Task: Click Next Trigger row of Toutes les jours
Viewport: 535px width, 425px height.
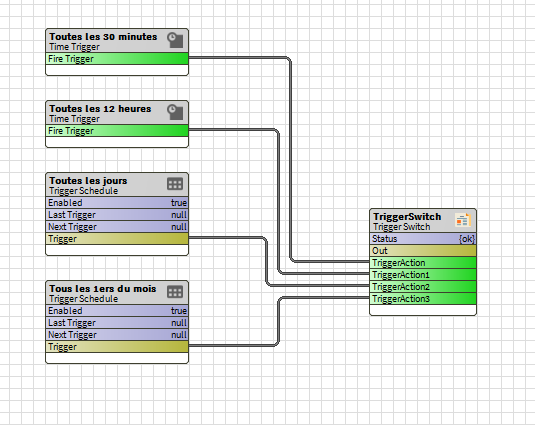Action: [117, 227]
